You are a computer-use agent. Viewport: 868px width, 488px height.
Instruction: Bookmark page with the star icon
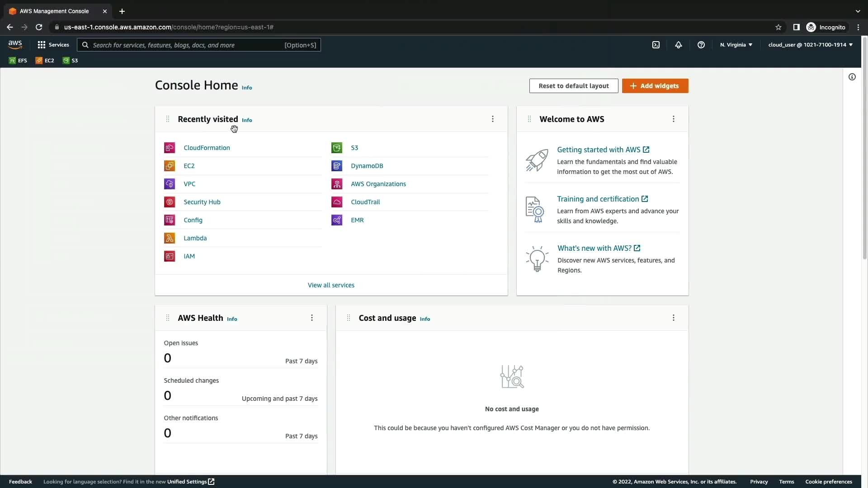point(778,27)
